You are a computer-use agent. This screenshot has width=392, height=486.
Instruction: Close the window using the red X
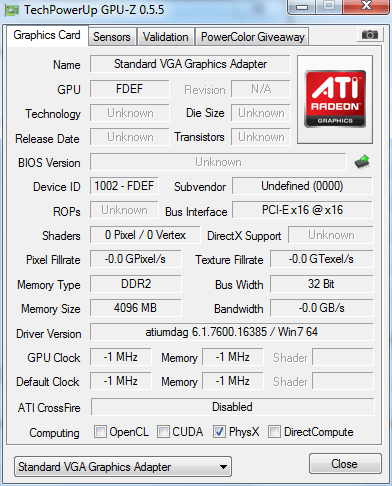tap(366, 6)
